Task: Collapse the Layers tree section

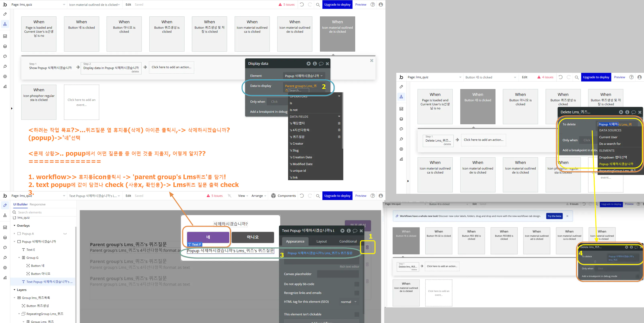Action: tap(14, 290)
